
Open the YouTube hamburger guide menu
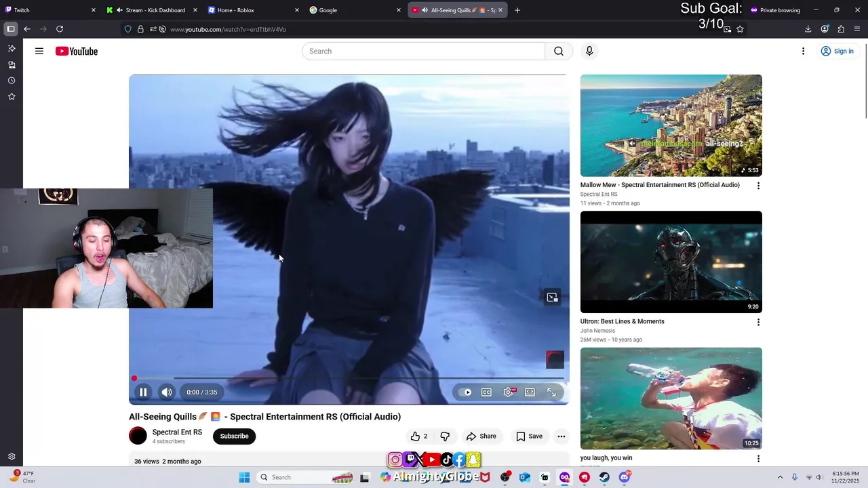tap(39, 51)
